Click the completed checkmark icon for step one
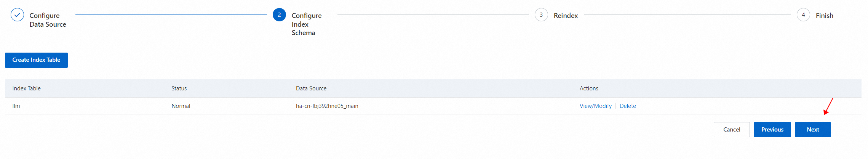The width and height of the screenshot is (868, 159). [17, 15]
